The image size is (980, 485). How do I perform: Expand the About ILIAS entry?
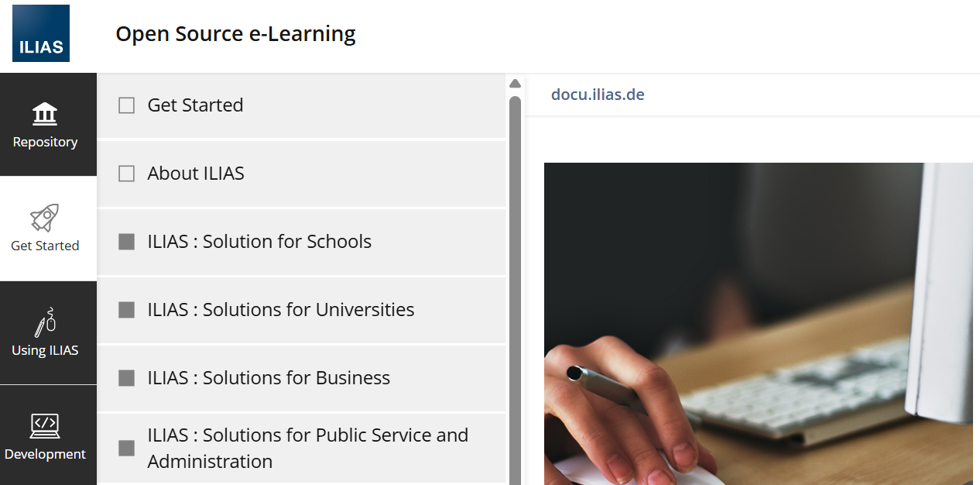pyautogui.click(x=196, y=174)
